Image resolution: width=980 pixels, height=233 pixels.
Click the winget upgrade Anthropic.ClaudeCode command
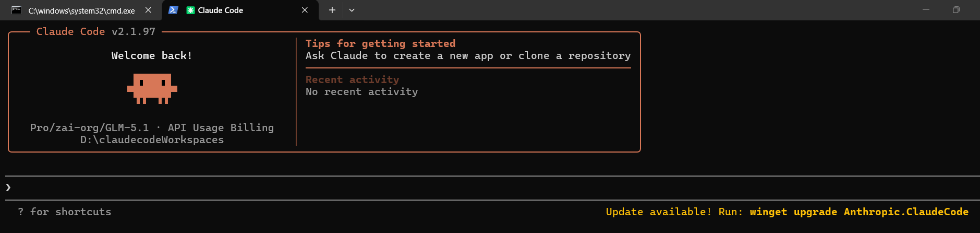click(859, 212)
